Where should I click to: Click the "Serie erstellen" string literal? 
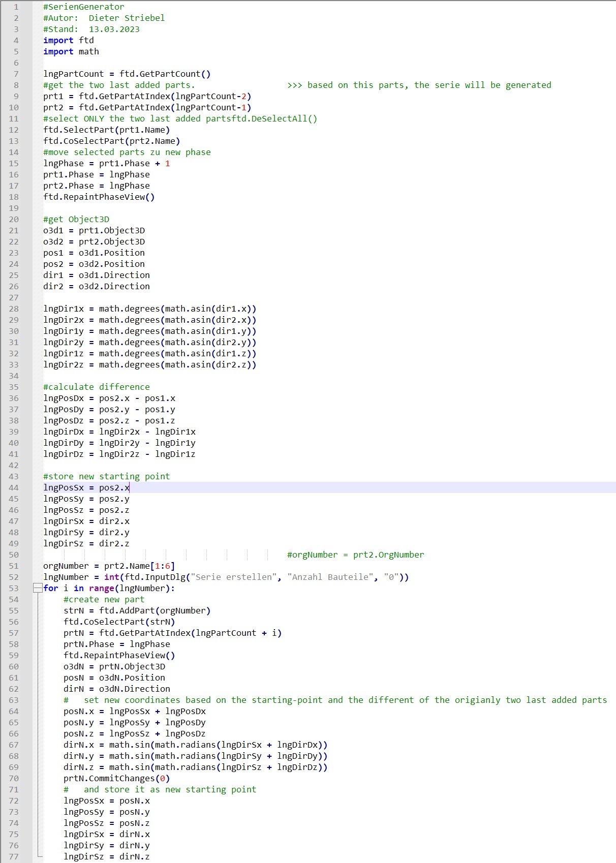pyautogui.click(x=234, y=577)
